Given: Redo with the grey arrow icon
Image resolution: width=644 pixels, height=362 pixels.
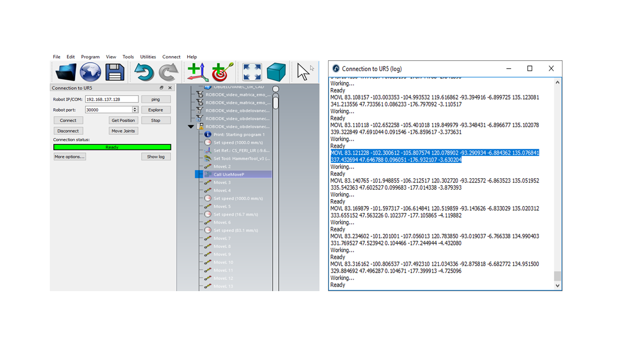Looking at the screenshot, I should 169,72.
